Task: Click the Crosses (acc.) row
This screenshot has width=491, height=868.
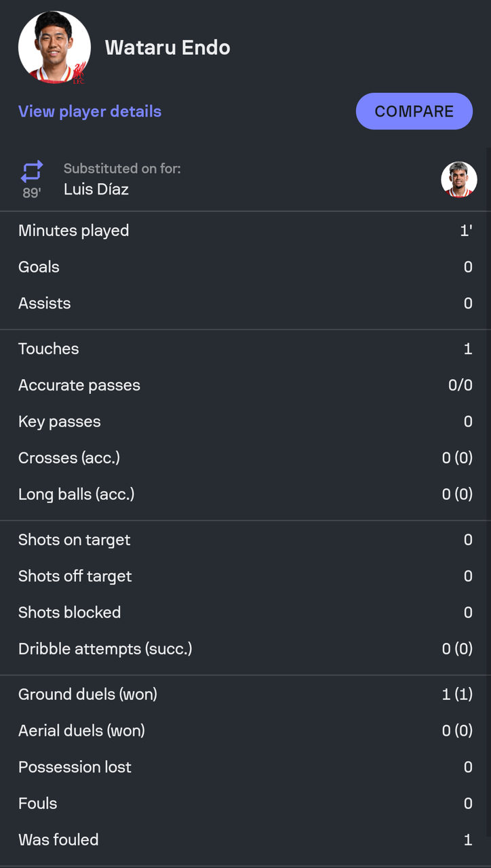Action: click(x=245, y=458)
